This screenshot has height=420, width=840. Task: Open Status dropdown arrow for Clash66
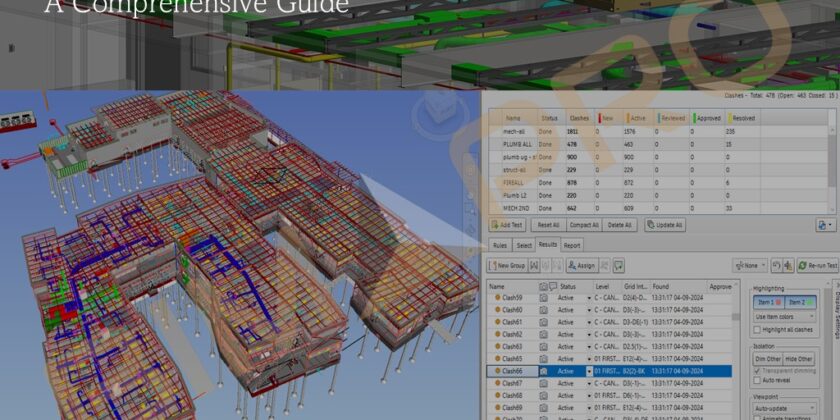pos(589,371)
